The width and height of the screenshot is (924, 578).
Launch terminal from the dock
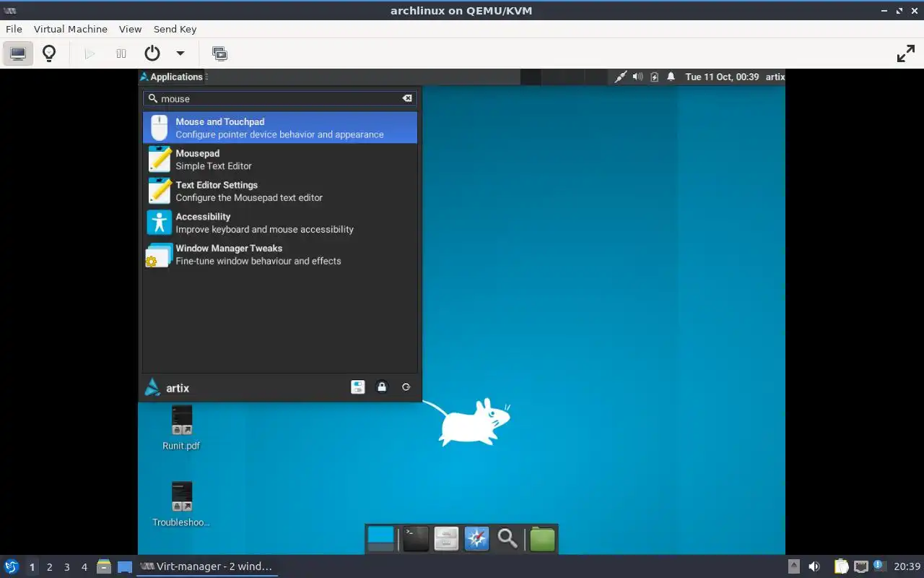[415, 539]
